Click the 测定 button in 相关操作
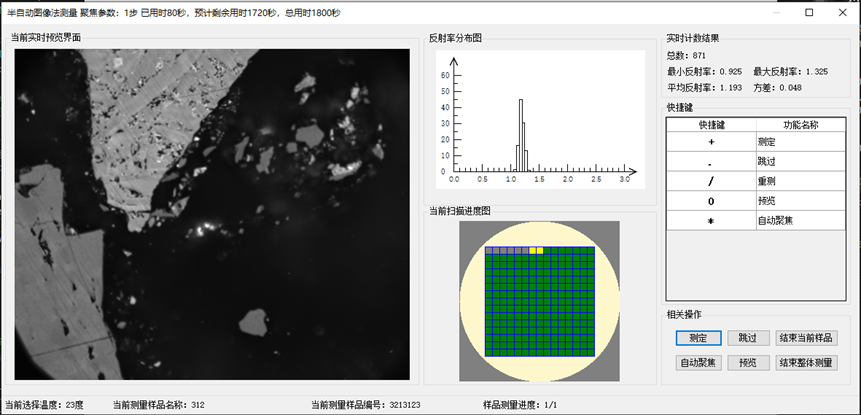 point(697,338)
